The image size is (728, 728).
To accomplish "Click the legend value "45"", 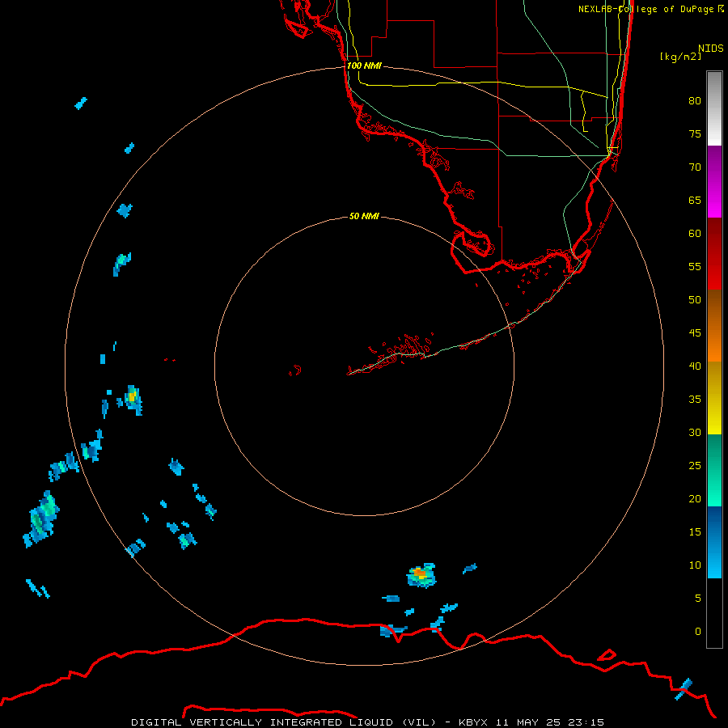I will (695, 333).
